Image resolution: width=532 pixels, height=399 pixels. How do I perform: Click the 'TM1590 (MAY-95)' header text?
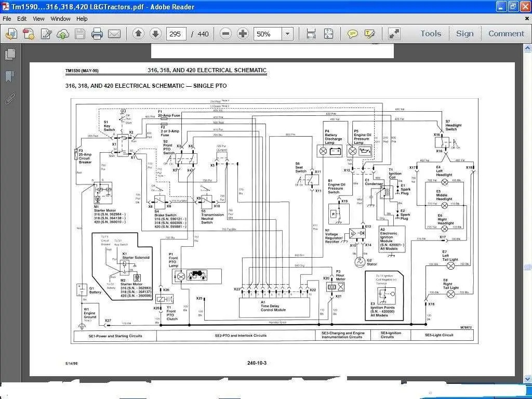(x=82, y=71)
